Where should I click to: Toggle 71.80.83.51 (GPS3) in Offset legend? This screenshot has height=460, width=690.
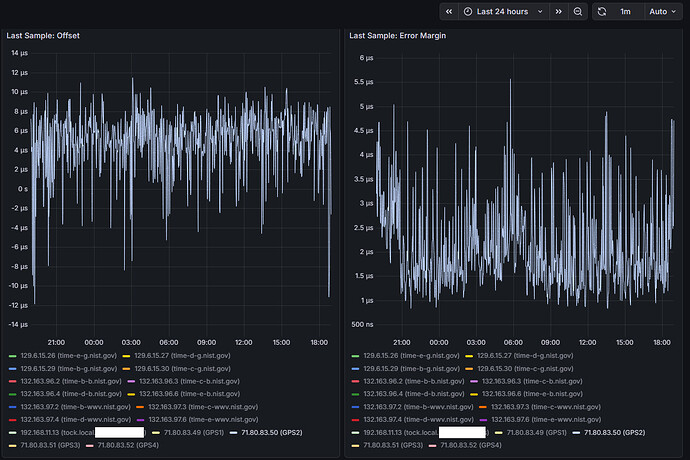pos(44,445)
